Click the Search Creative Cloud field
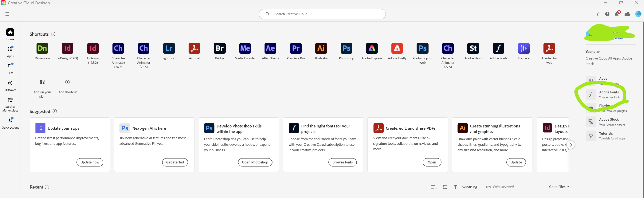The height and width of the screenshot is (198, 644). pos(322,14)
